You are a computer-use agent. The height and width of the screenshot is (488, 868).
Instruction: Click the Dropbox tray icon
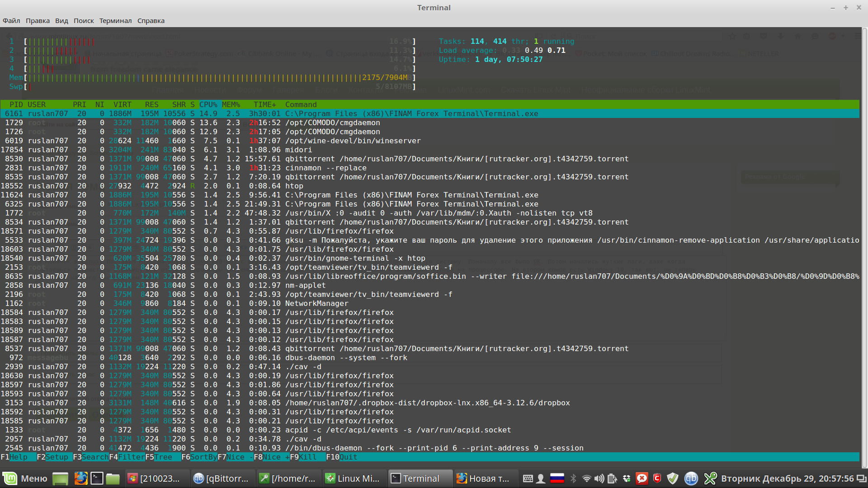(627, 479)
